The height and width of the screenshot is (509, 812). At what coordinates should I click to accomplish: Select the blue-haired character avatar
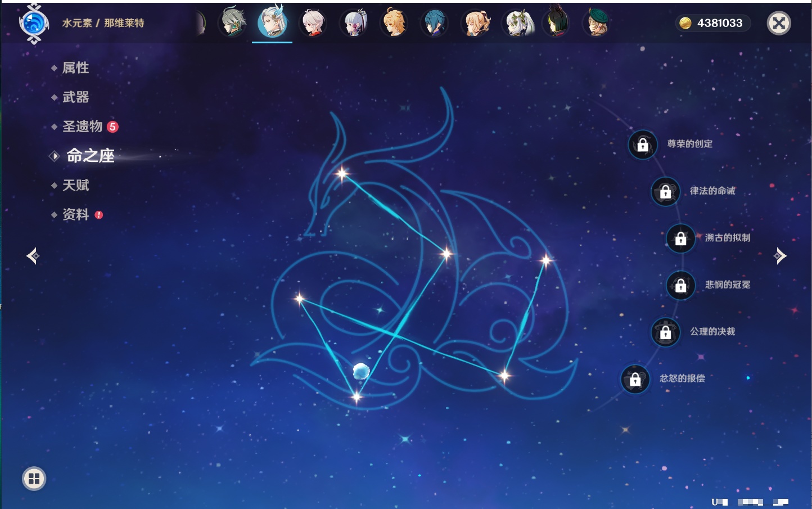434,23
